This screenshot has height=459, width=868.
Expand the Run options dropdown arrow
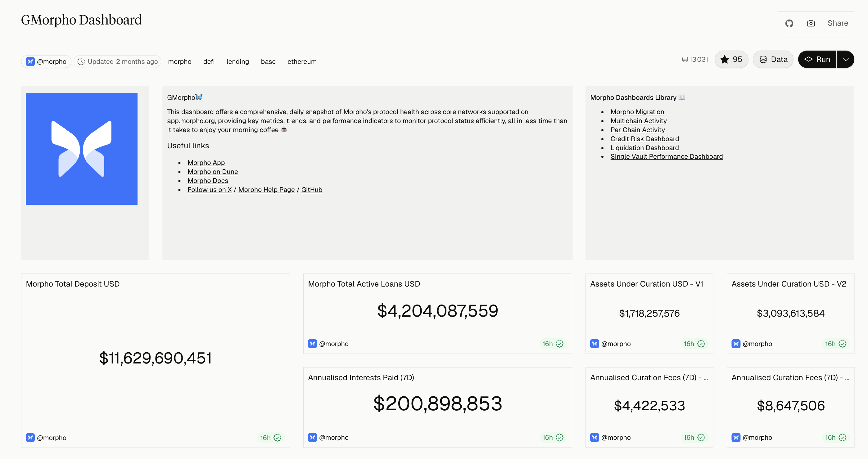845,60
